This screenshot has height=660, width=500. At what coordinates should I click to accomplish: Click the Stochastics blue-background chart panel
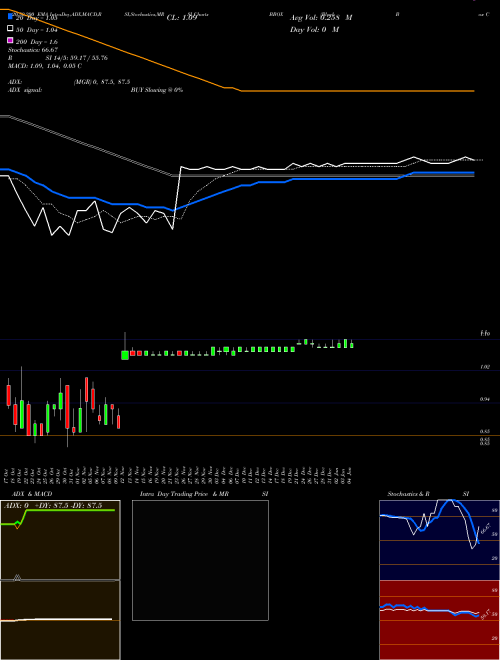pos(439,540)
